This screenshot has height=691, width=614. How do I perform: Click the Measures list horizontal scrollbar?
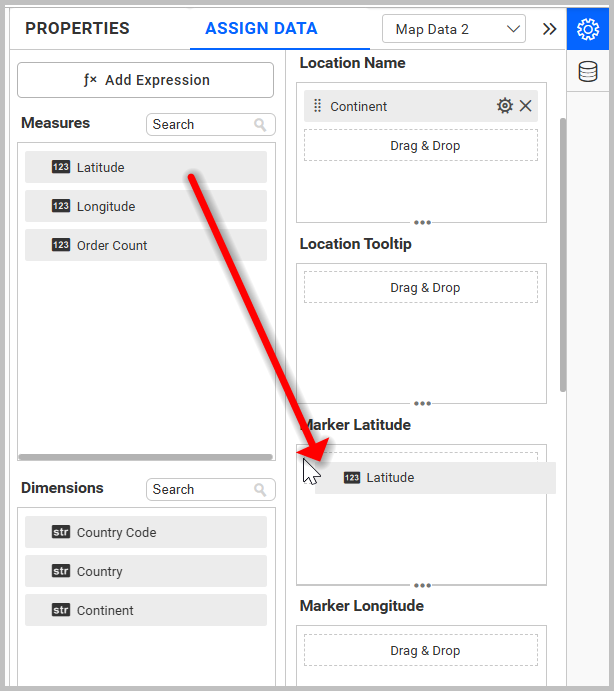pos(145,457)
